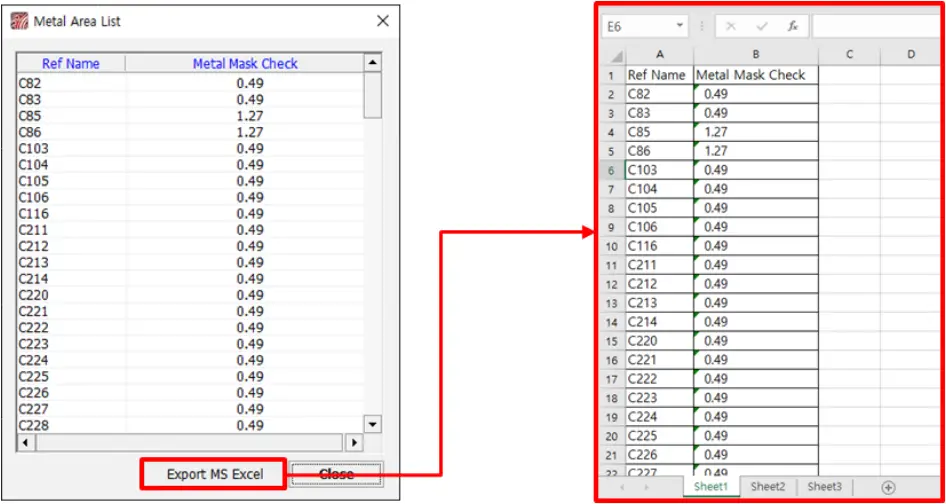This screenshot has height=504, width=946.
Task: Select row C211 in Metal Area List
Action: (190, 230)
